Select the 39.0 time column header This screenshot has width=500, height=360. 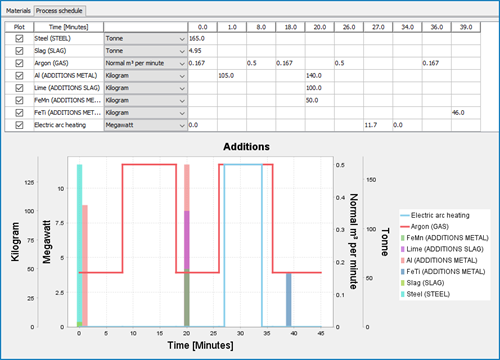(x=466, y=27)
